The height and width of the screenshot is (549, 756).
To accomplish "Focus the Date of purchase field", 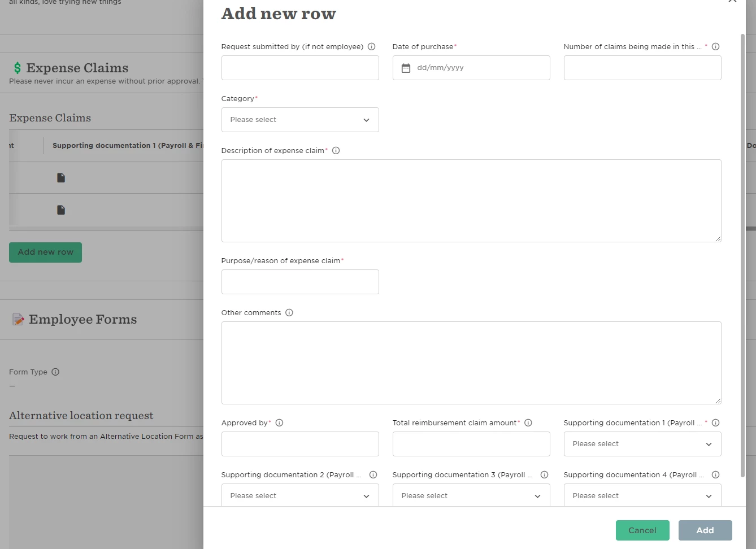I will (x=471, y=68).
